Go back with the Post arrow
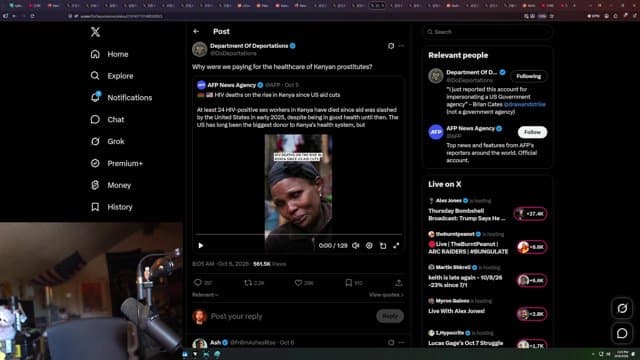This screenshot has width=640, height=360. [196, 31]
